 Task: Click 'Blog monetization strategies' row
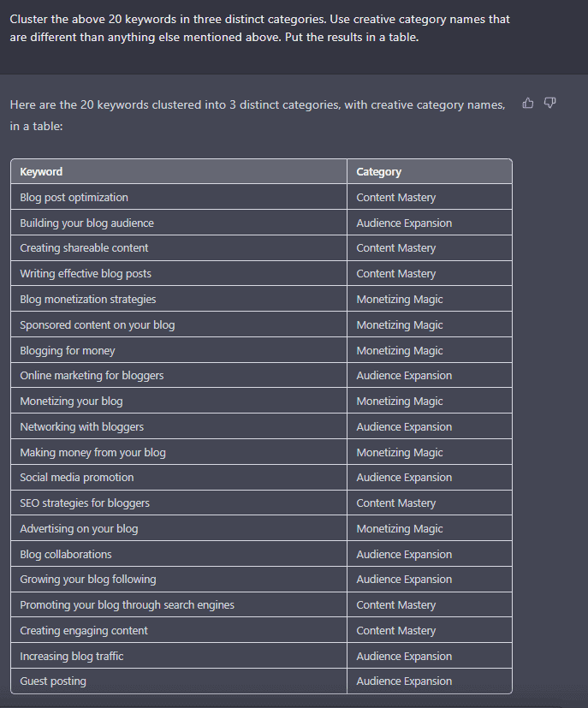[x=261, y=299]
